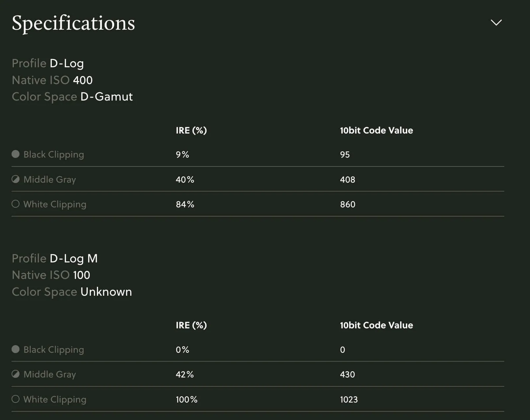Screen dimensions: 530x420
Task: Click the Native ISO 100 value
Action: (x=81, y=275)
